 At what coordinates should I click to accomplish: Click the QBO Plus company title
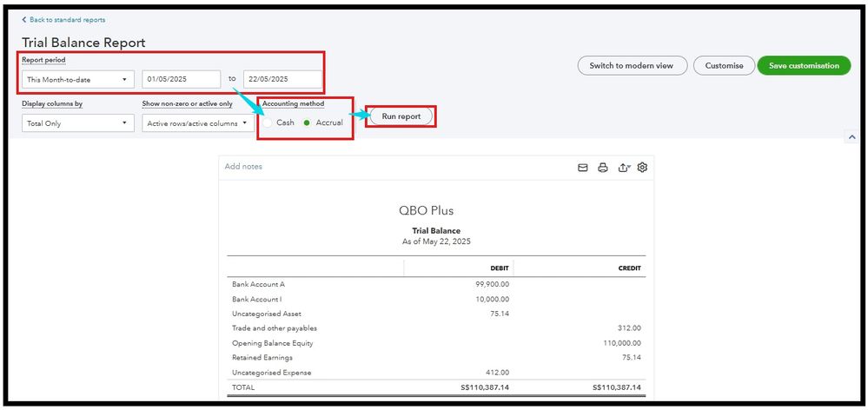(x=427, y=210)
